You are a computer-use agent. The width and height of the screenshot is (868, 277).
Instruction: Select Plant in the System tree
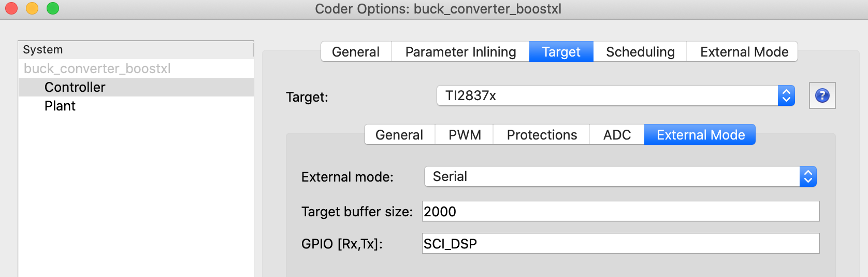click(60, 106)
